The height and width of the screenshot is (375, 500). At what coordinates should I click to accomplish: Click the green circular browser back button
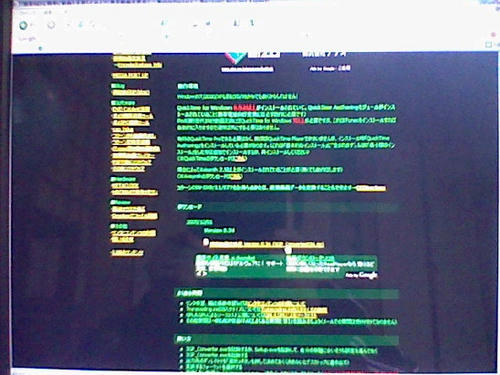point(23,25)
